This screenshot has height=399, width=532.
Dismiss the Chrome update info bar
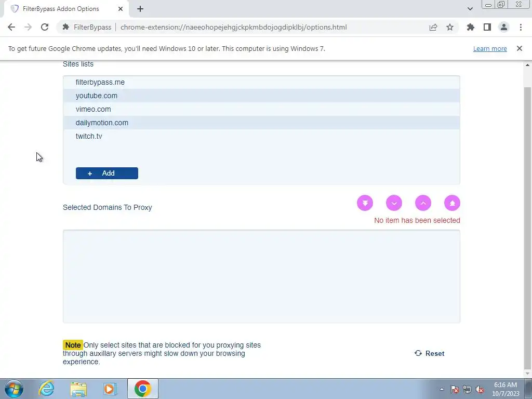(x=519, y=48)
